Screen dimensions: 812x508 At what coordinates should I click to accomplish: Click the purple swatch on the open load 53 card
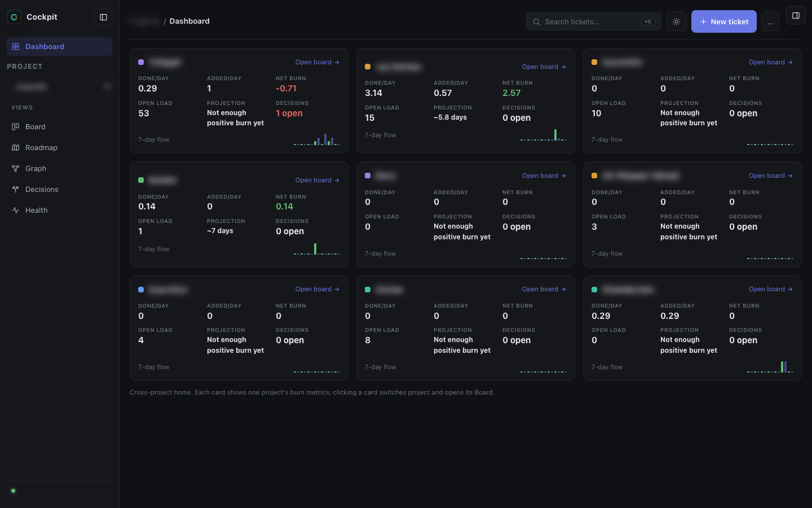141,62
